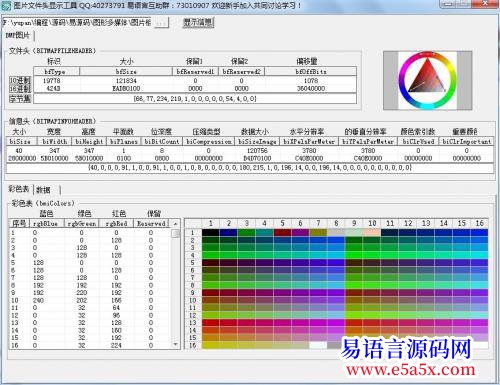Click the 10进制 row label
The width and height of the screenshot is (500, 385).
point(20,81)
